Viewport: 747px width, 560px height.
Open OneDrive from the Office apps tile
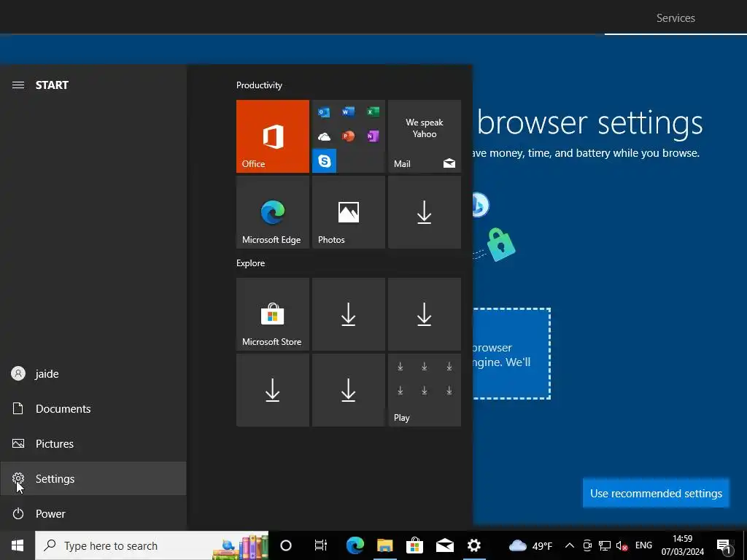pos(324,136)
